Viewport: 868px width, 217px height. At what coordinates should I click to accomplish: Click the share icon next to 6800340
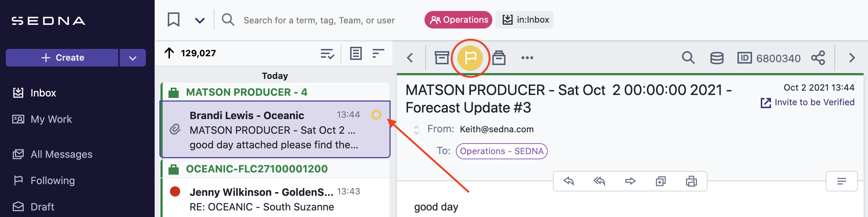click(818, 58)
